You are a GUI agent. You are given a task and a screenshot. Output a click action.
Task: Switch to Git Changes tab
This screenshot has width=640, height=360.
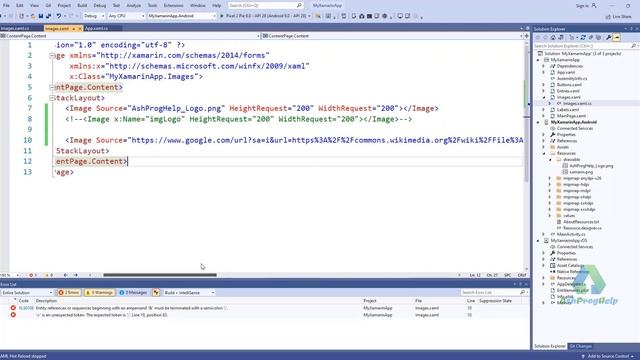(580, 346)
